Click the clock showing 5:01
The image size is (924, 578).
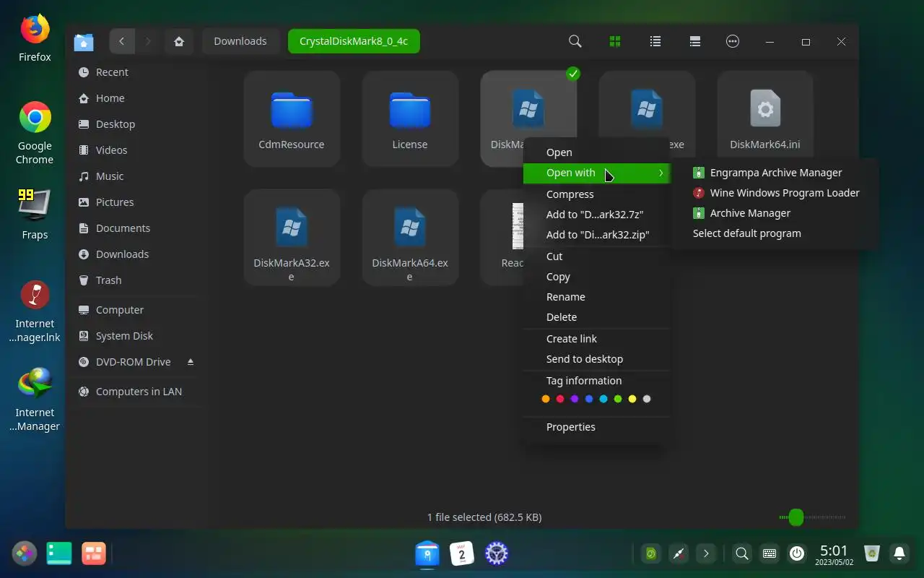coord(834,554)
